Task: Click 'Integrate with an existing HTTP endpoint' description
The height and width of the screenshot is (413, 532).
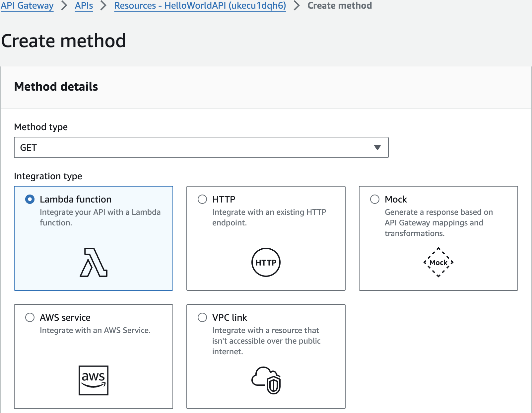Action: [x=269, y=217]
